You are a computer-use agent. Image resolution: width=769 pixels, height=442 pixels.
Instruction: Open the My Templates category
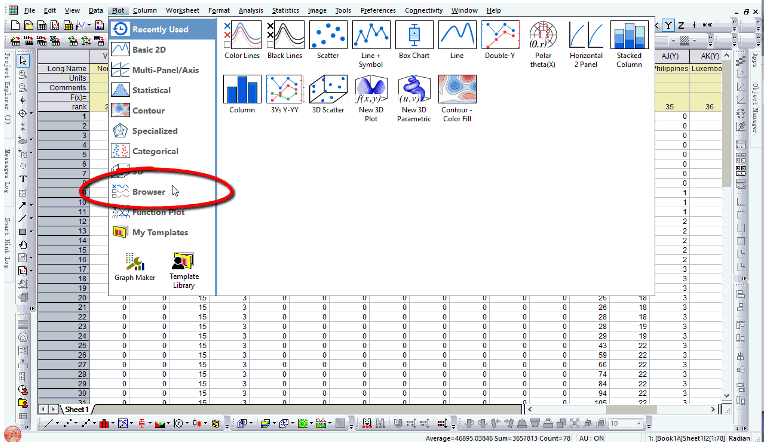[x=162, y=233]
